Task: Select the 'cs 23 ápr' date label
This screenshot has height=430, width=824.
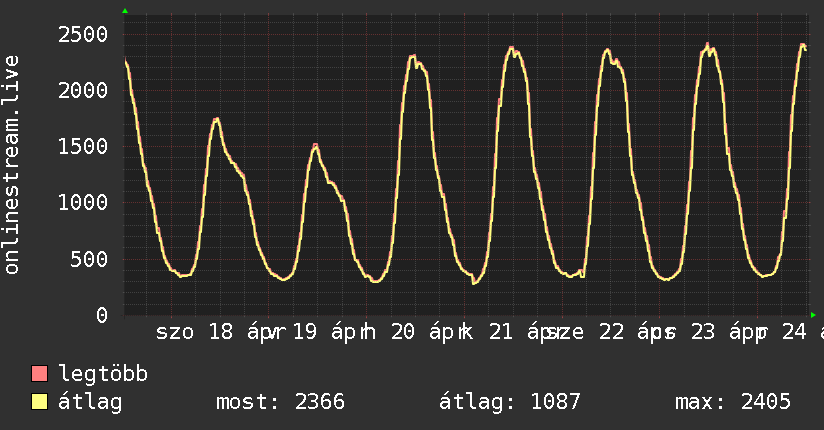Action: (x=708, y=332)
